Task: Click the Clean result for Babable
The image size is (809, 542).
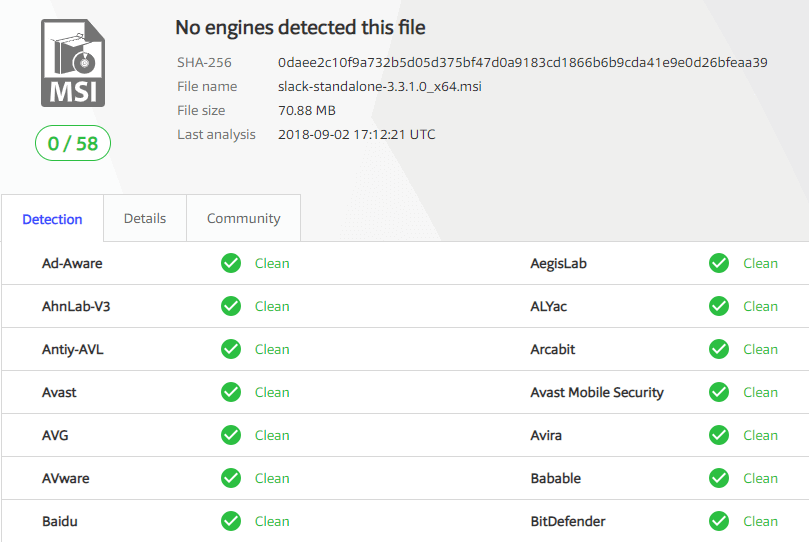Action: [x=760, y=478]
